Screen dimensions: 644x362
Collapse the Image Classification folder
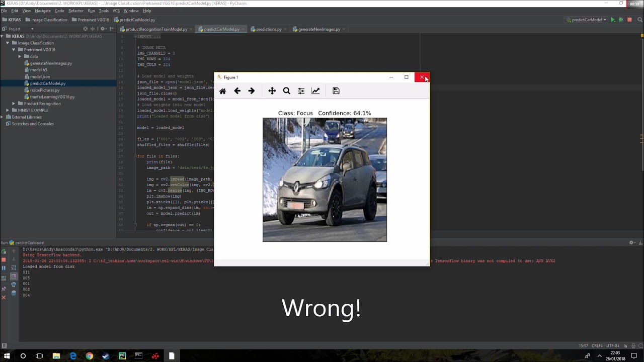click(8, 43)
